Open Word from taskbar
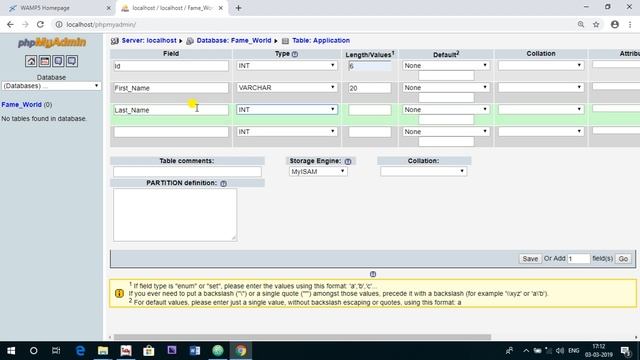 pyautogui.click(x=195, y=351)
